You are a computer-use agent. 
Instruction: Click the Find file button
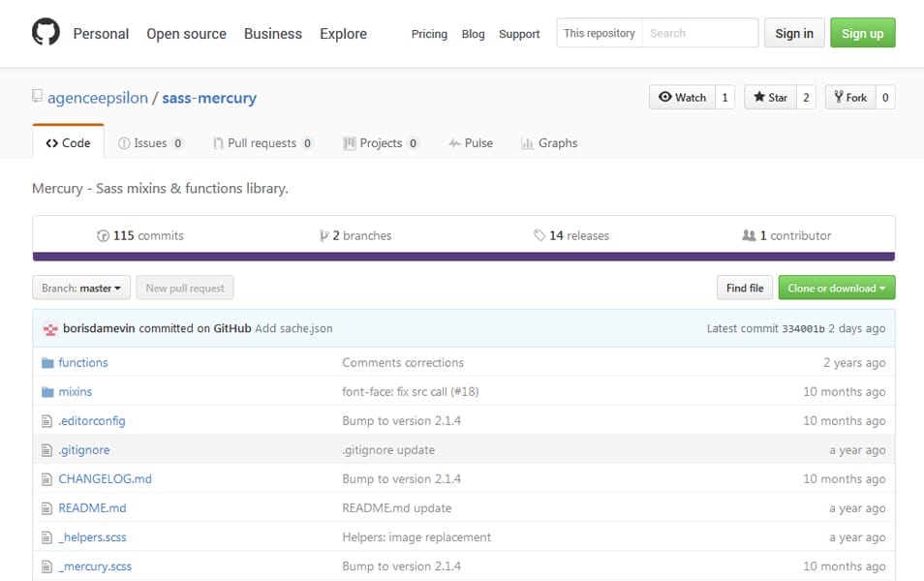pyautogui.click(x=745, y=288)
